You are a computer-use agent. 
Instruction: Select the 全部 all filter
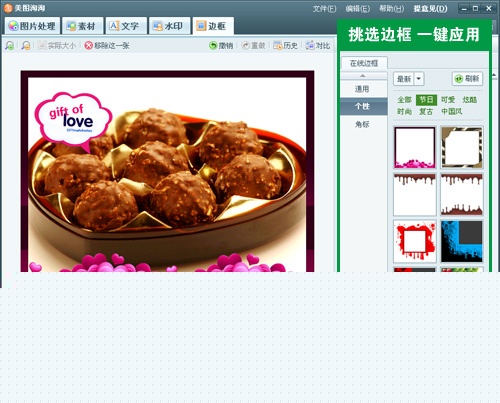[x=405, y=100]
